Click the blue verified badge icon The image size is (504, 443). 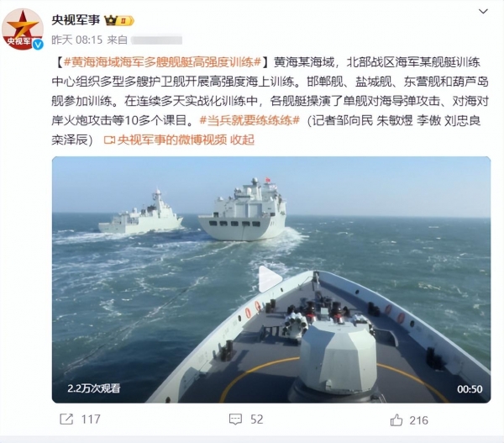(38, 44)
